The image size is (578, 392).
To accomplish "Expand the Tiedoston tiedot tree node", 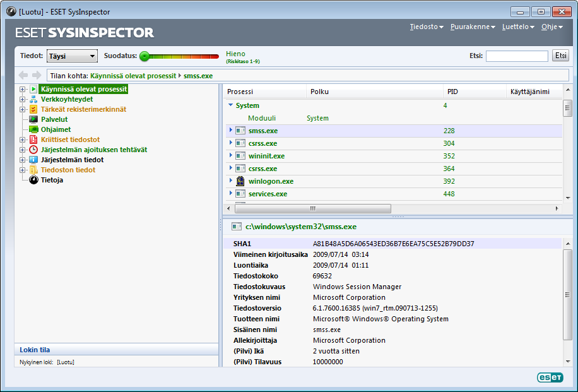I will coord(23,170).
